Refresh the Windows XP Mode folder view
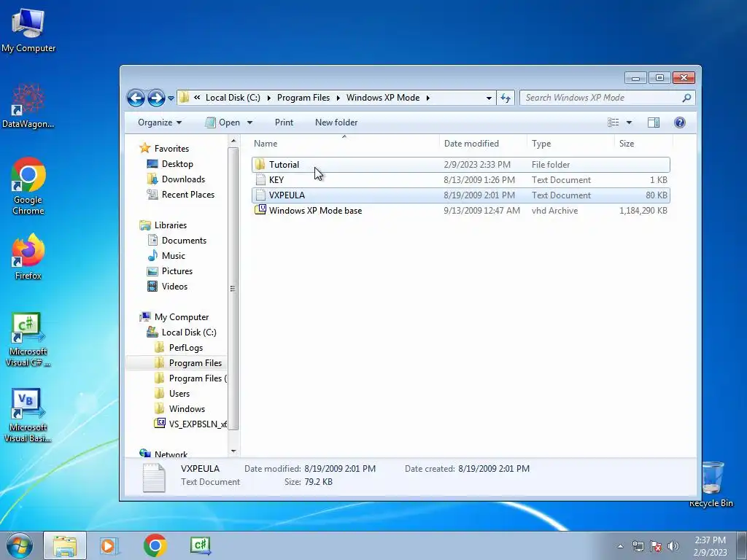747x560 pixels. (x=505, y=98)
